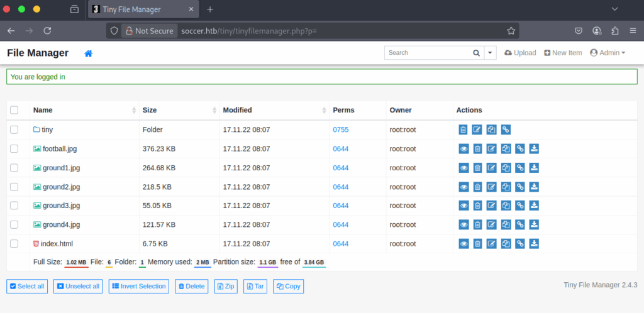Click the Zip button

pyautogui.click(x=226, y=287)
